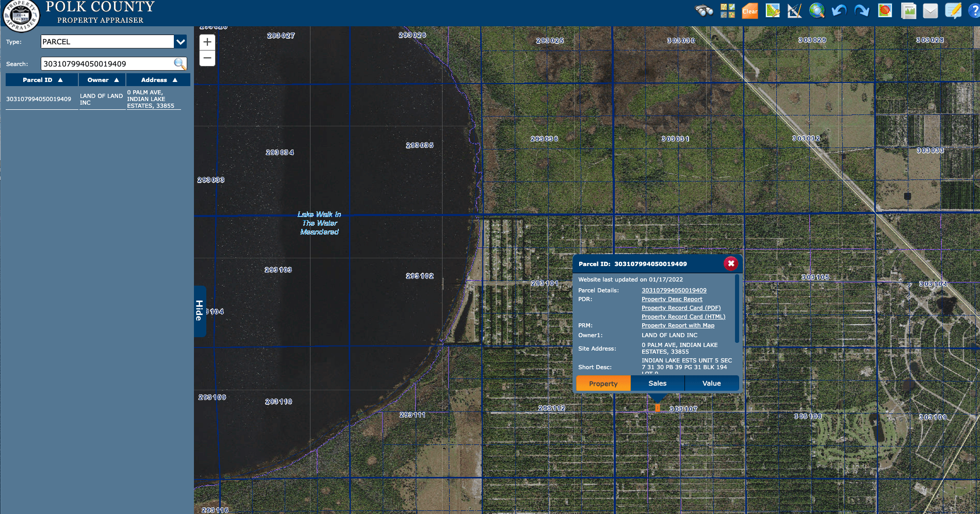Viewport: 980px width, 514px height.
Task: Click the 303029 section label on map
Action: point(812,40)
